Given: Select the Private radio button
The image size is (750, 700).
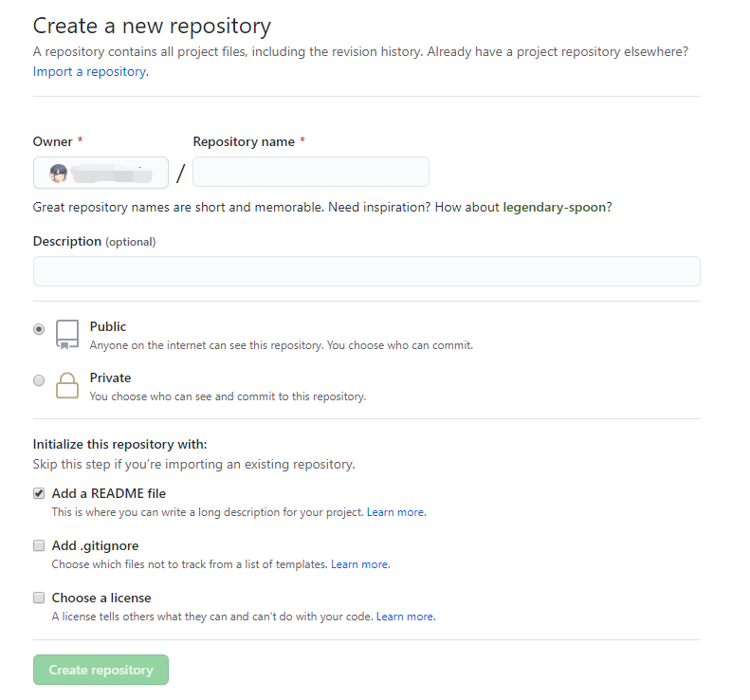Looking at the screenshot, I should click(x=39, y=380).
